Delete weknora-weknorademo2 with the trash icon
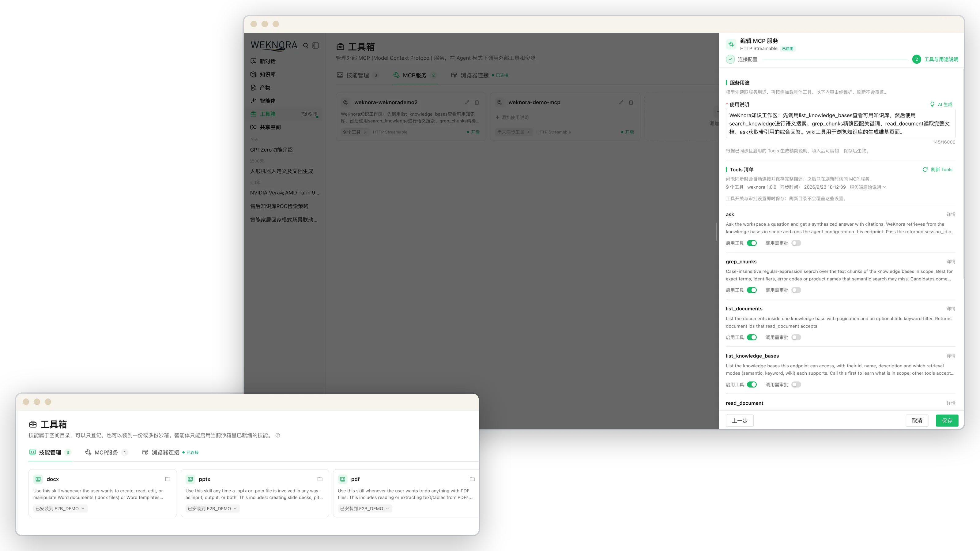Viewport: 980px width, 551px height. [477, 102]
